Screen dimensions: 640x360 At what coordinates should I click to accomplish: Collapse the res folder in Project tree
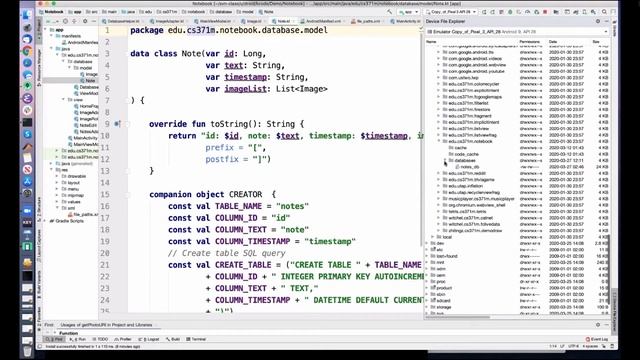point(51,170)
